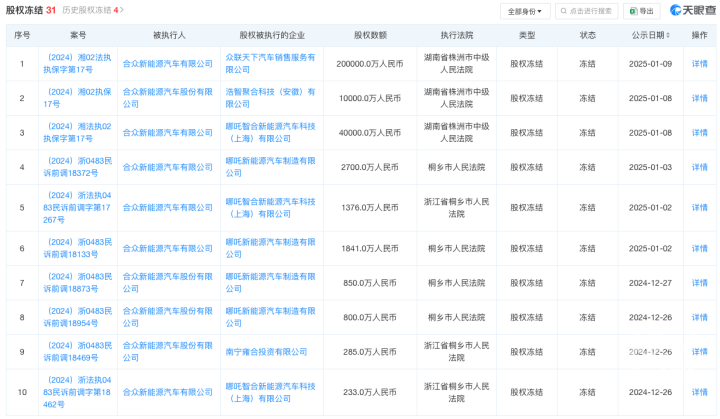Select the 2025-01-09 date cell
Screen dimensions: 720x419
point(650,64)
